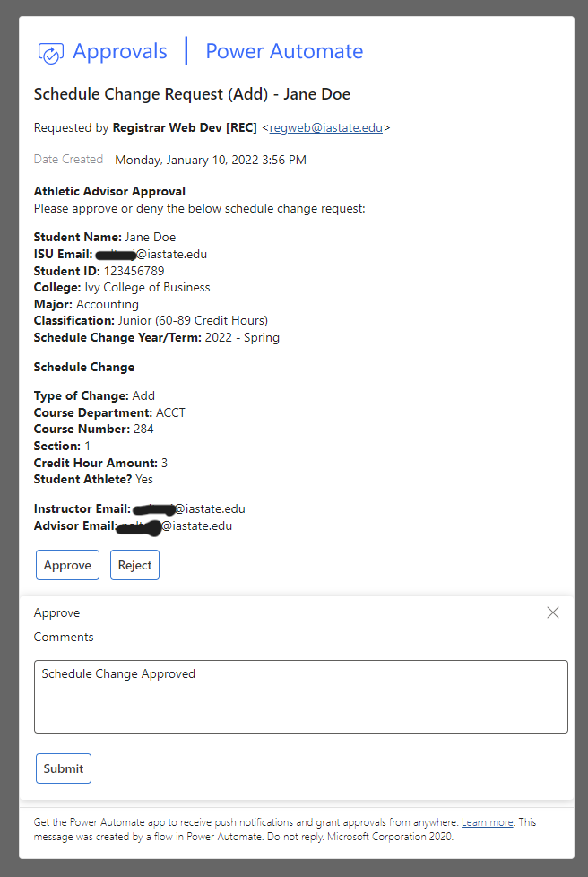This screenshot has width=588, height=877.
Task: Click the Section: 1 line
Action: pyautogui.click(x=62, y=446)
